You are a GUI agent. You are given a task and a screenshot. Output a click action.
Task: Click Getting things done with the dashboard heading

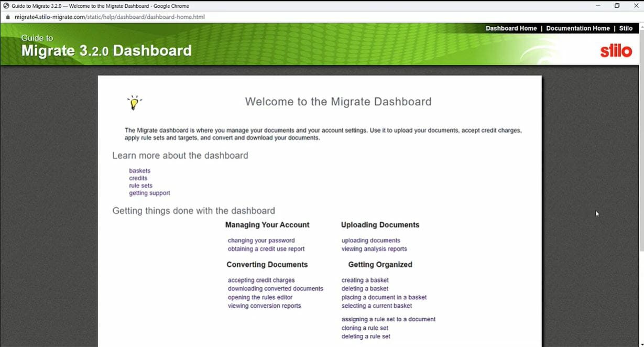[x=193, y=211]
